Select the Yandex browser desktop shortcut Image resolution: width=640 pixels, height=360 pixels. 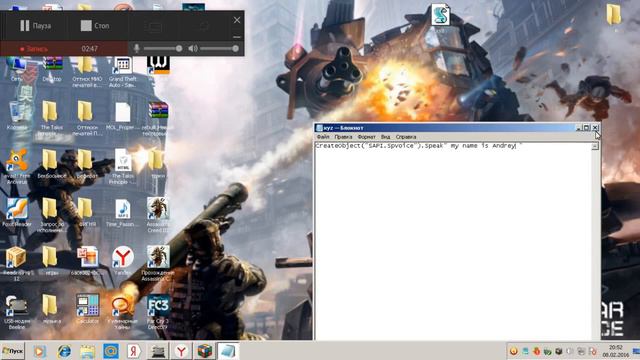[x=122, y=260]
